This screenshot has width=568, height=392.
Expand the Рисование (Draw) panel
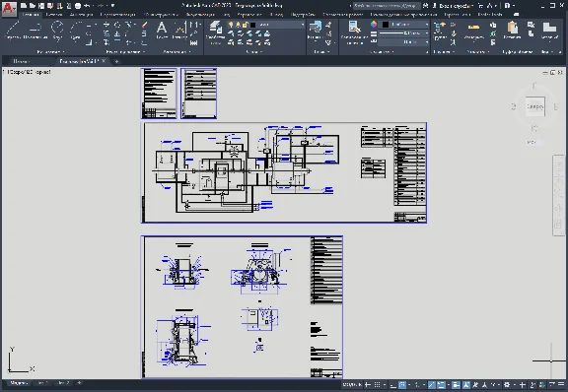point(50,52)
